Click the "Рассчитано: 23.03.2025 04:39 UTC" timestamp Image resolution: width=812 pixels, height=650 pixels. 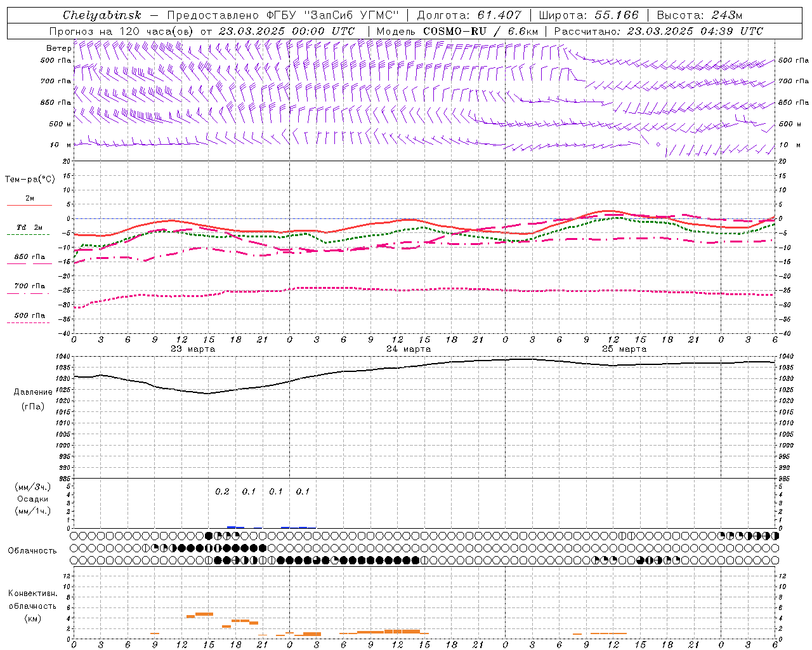[x=658, y=31]
